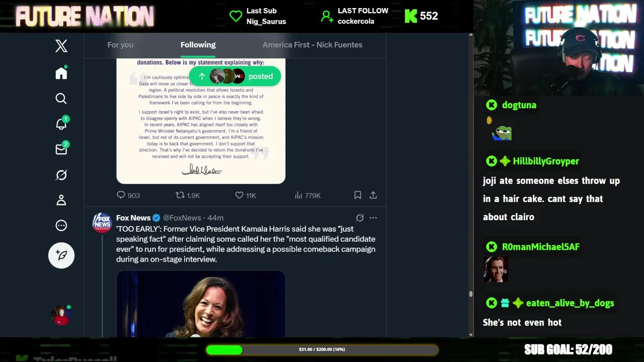Viewport: 644px width, 362px height.
Task: Open the Home icon in sidebar
Action: pyautogui.click(x=61, y=73)
